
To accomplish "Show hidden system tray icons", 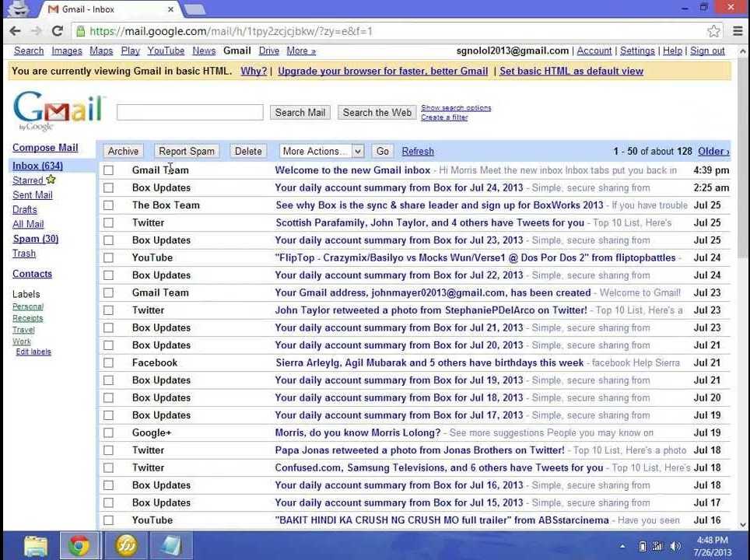I will (x=623, y=546).
